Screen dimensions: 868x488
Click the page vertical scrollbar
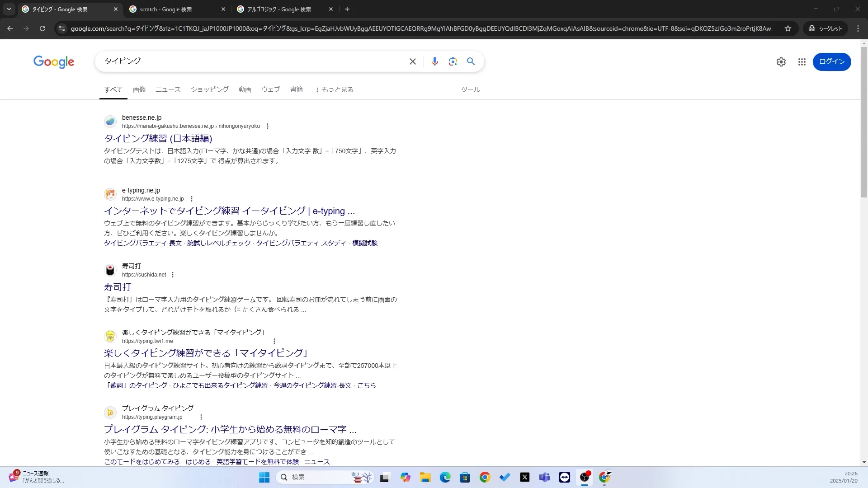[x=863, y=122]
